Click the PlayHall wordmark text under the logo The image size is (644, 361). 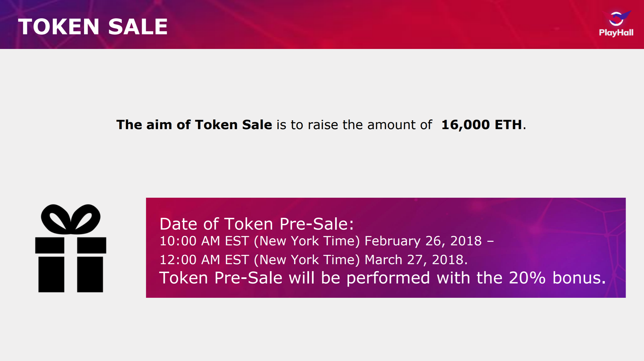click(616, 33)
